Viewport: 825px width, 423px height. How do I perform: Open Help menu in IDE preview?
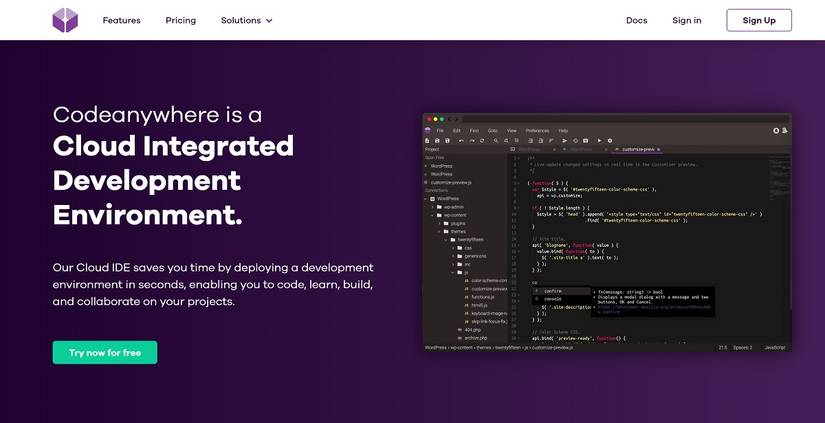(563, 130)
